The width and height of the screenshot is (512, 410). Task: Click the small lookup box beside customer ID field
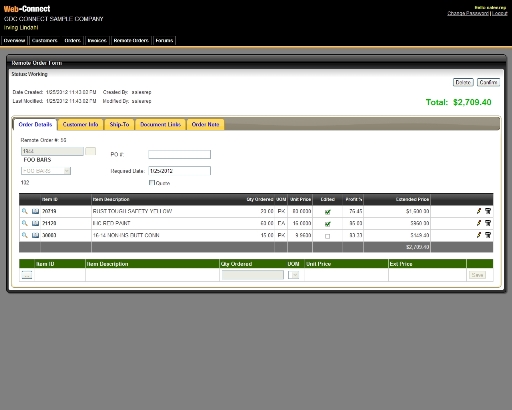click(90, 151)
